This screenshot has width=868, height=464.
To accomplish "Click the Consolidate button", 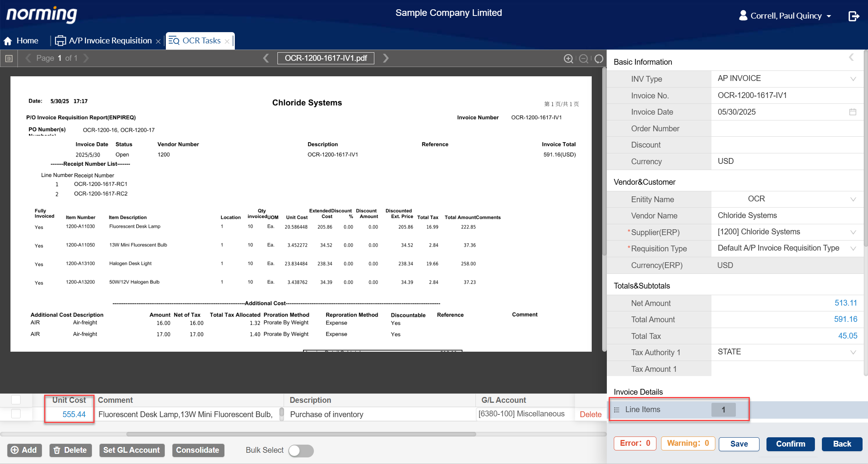I will tap(198, 450).
